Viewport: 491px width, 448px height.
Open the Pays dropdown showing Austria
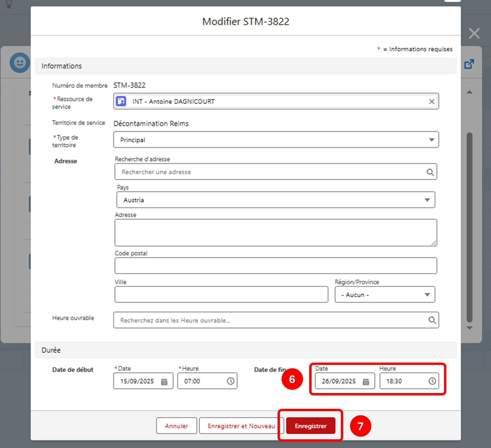click(x=276, y=200)
